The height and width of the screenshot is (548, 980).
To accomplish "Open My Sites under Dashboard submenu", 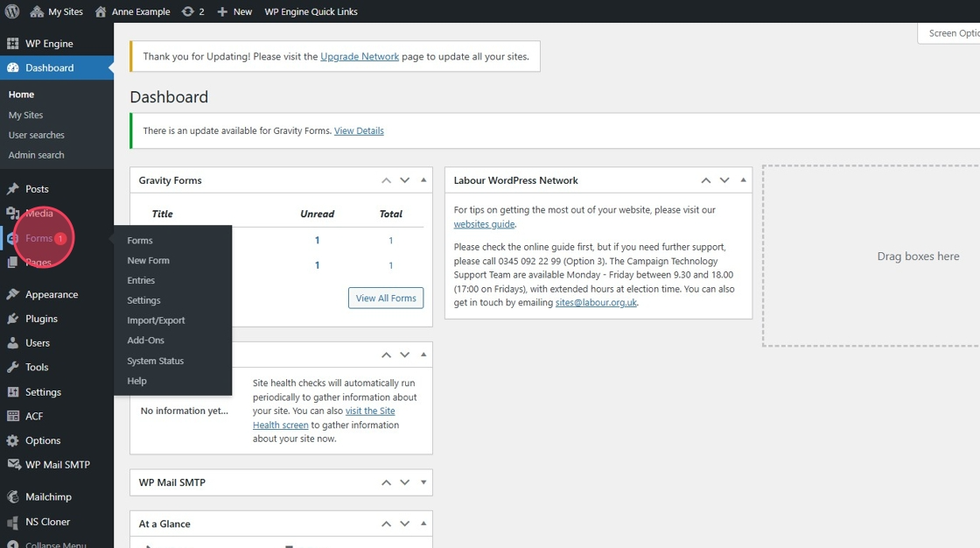I will click(25, 115).
